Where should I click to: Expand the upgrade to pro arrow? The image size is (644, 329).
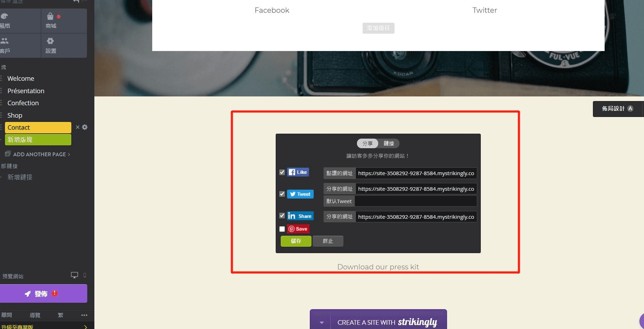(x=86, y=327)
